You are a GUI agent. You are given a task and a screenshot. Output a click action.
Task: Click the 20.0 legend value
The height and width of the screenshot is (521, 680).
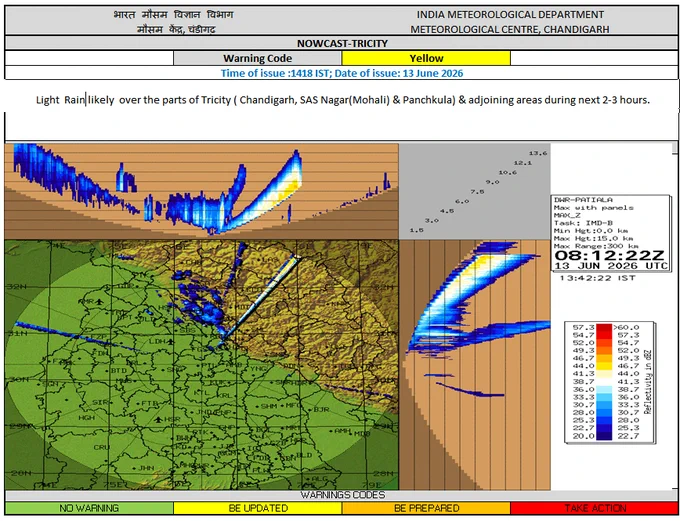point(583,436)
